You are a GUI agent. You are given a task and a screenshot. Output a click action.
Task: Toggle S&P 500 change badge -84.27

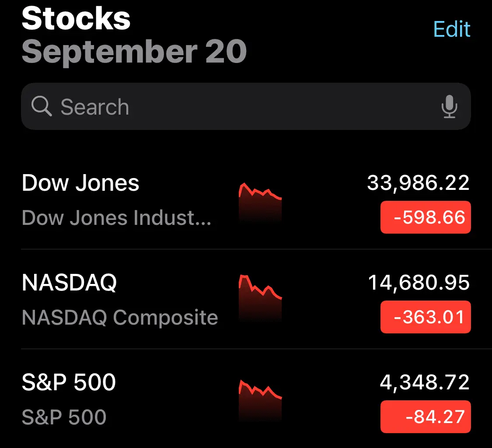click(x=426, y=416)
